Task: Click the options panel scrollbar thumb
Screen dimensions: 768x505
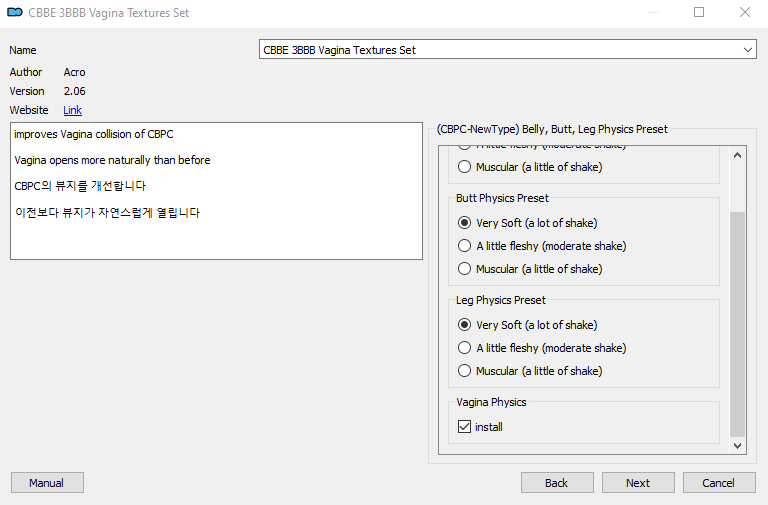Action: click(738, 324)
